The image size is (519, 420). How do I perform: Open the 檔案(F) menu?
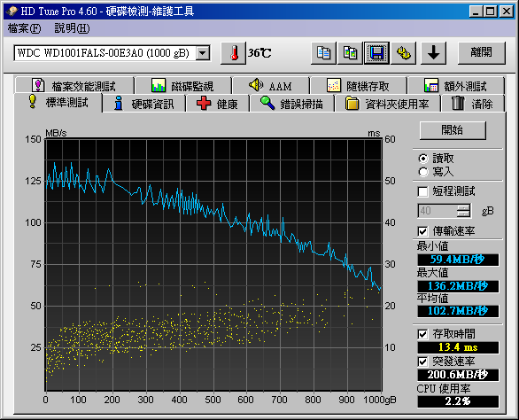click(x=24, y=28)
